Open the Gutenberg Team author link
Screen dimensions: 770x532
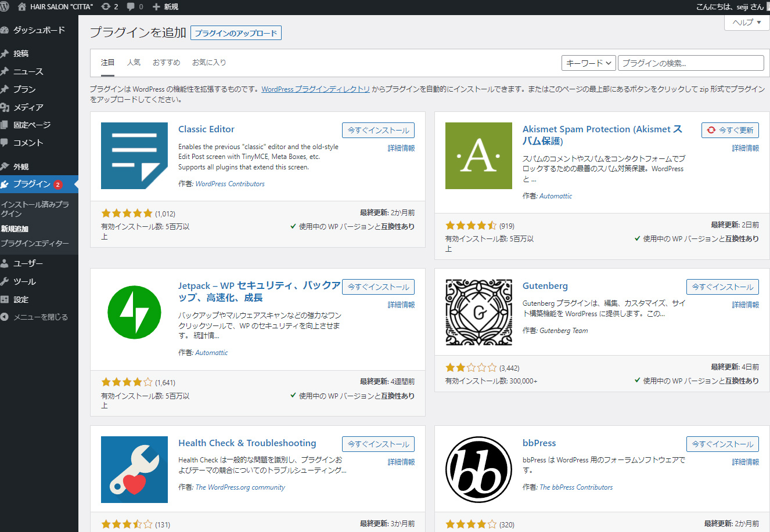tap(563, 331)
